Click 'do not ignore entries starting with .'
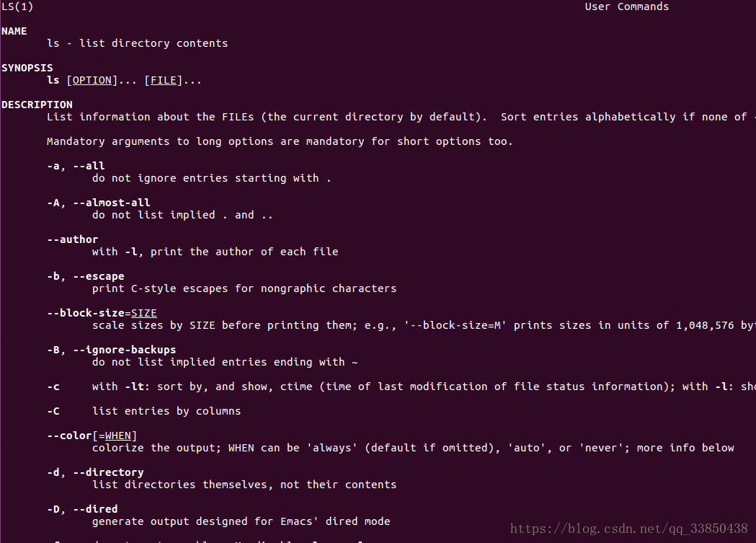 tap(212, 178)
